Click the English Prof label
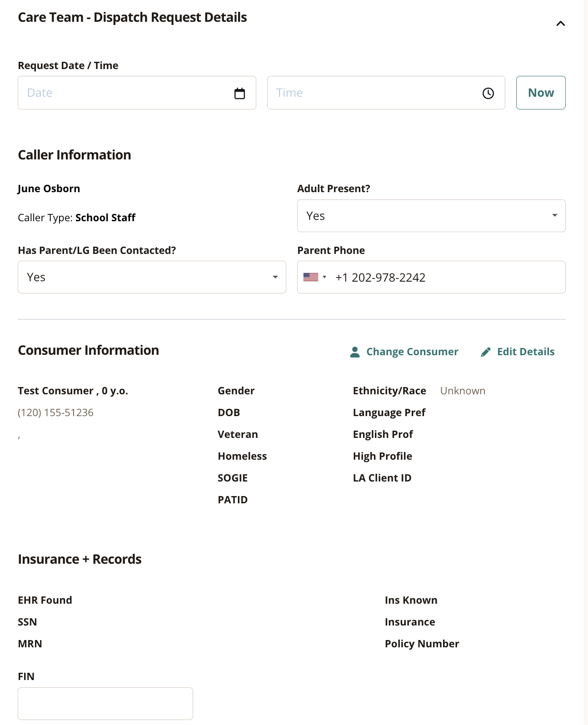 pos(383,434)
